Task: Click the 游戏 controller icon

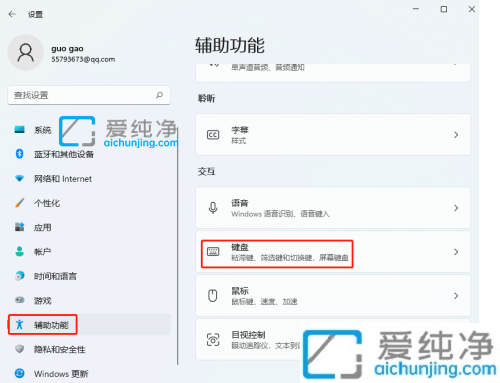Action: pos(20,300)
